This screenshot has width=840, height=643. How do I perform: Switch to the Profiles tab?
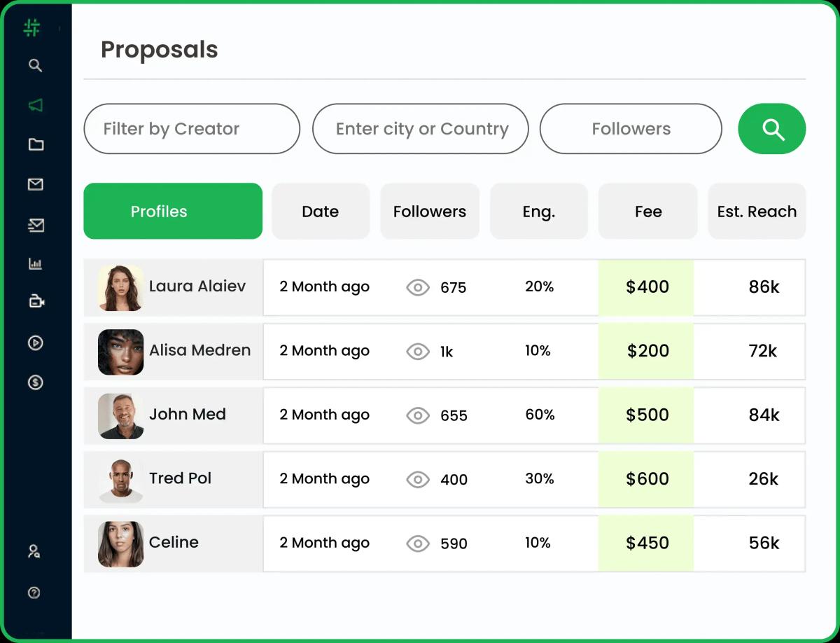point(172,211)
